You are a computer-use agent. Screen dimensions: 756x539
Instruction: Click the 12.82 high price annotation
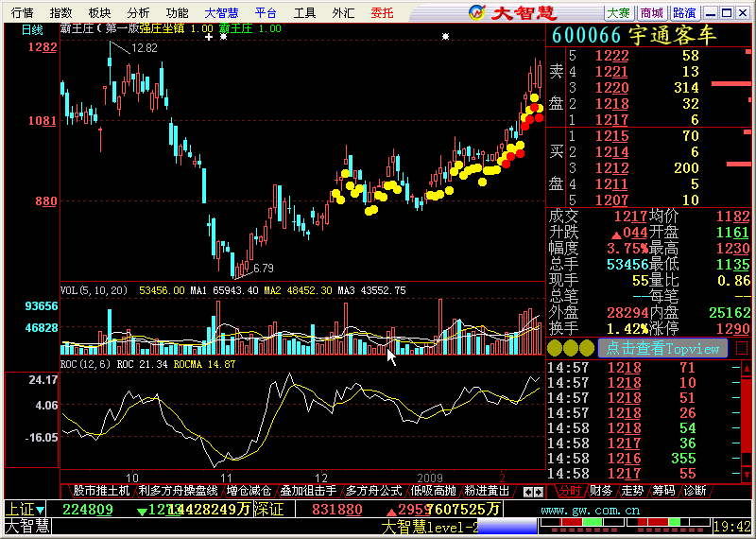coord(145,48)
